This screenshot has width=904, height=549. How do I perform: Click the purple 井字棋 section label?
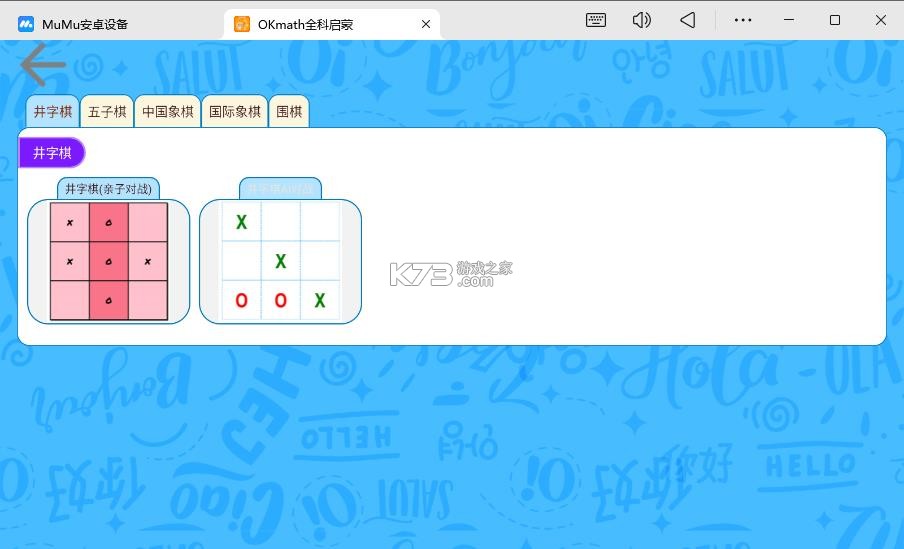pos(52,153)
